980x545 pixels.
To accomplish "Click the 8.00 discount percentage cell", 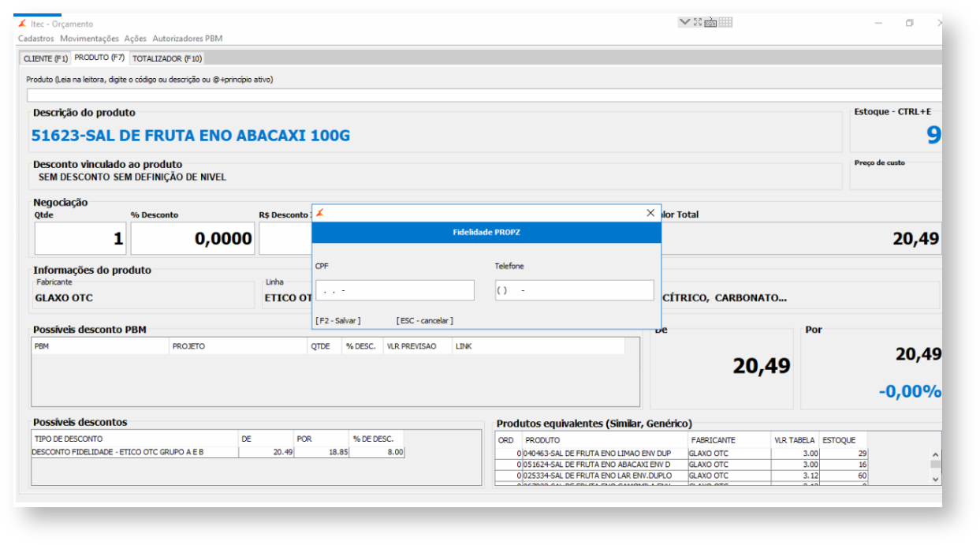I will [396, 453].
